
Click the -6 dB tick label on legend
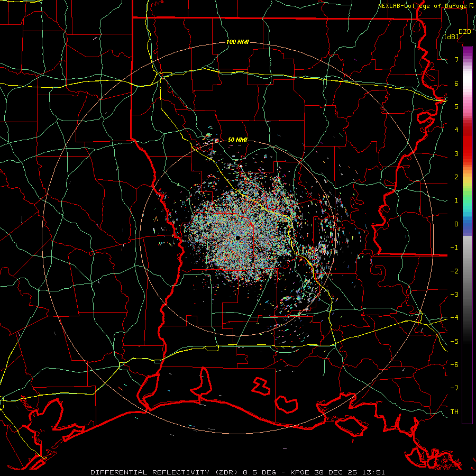pos(454,365)
